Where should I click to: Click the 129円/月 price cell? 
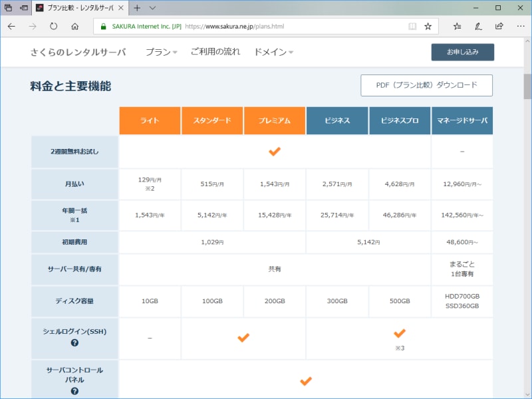pos(150,184)
